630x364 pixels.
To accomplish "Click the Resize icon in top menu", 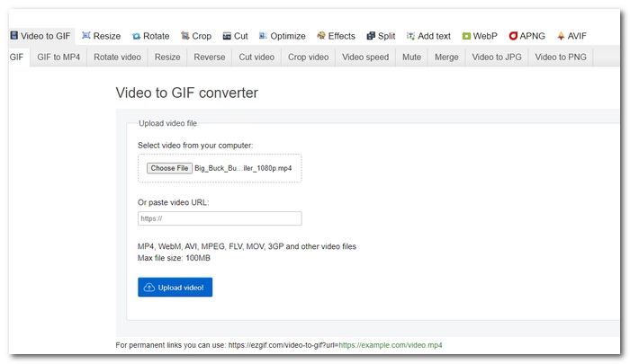I will 86,35.
